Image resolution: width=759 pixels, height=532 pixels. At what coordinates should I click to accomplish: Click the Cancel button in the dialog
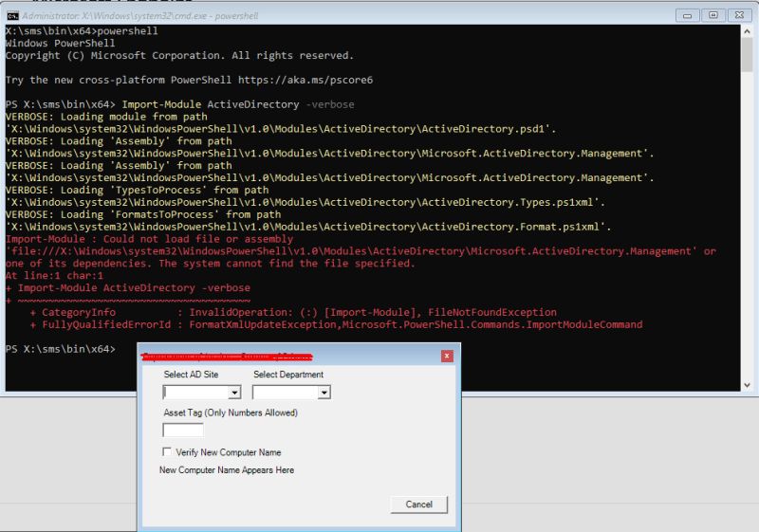pos(418,504)
